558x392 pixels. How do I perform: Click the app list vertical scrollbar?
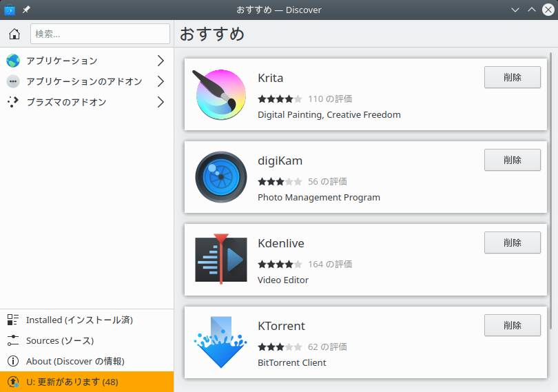pos(550,190)
